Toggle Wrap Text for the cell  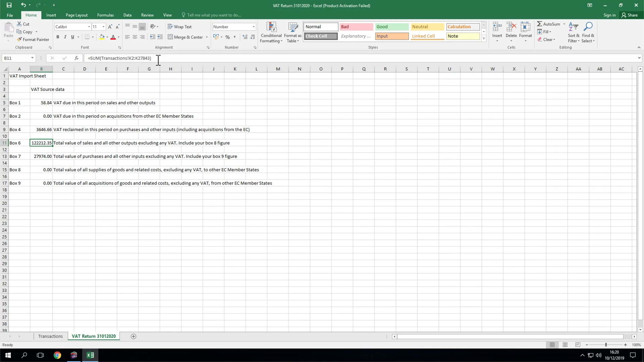pyautogui.click(x=179, y=27)
